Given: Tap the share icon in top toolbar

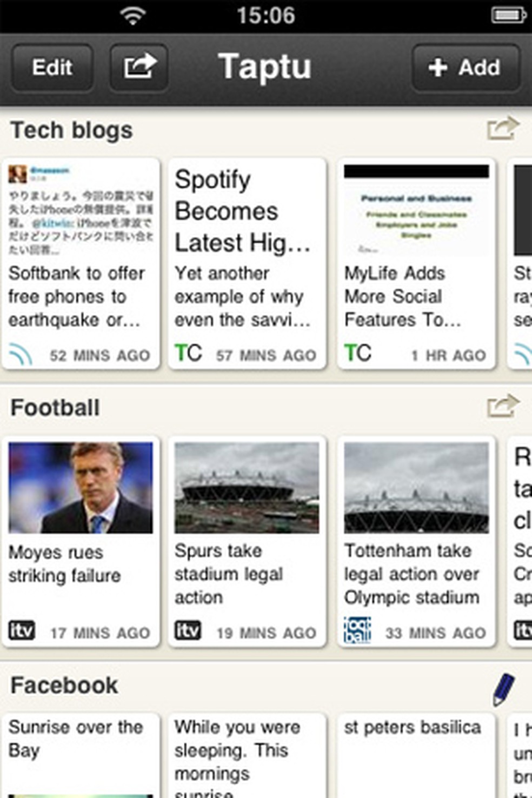Looking at the screenshot, I should [x=139, y=67].
